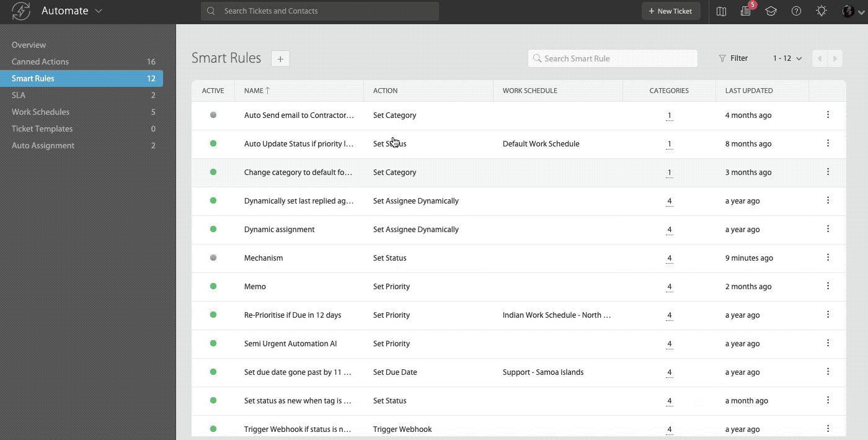This screenshot has height=440, width=868.
Task: Open more options for Trigger Webhook rule
Action: 828,429
